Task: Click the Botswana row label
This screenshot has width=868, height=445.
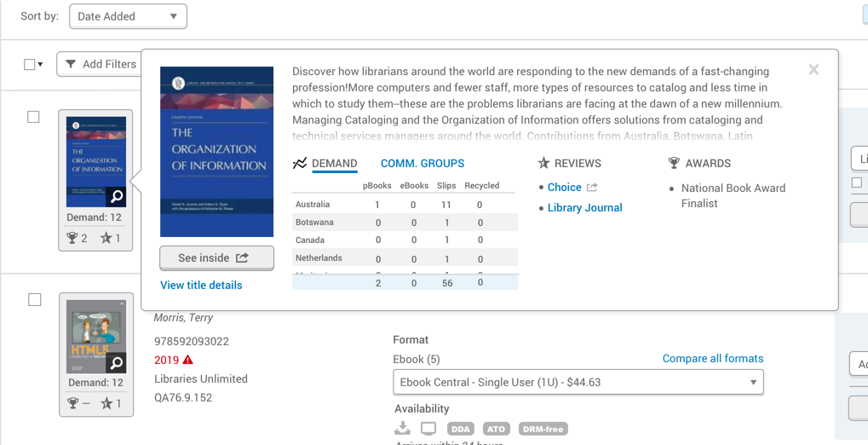Action: coord(314,222)
